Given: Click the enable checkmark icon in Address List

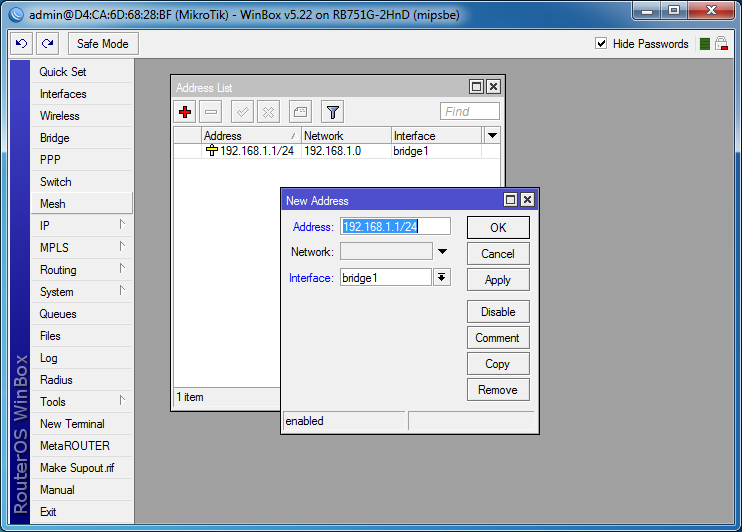Looking at the screenshot, I should point(242,112).
